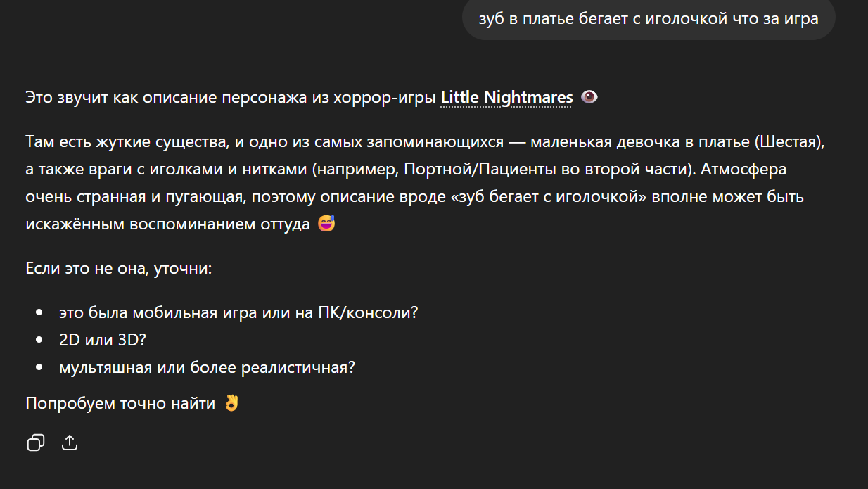Viewport: 868px width, 489px height.
Task: Select the user message bubble about зуб в платье
Action: pos(648,19)
